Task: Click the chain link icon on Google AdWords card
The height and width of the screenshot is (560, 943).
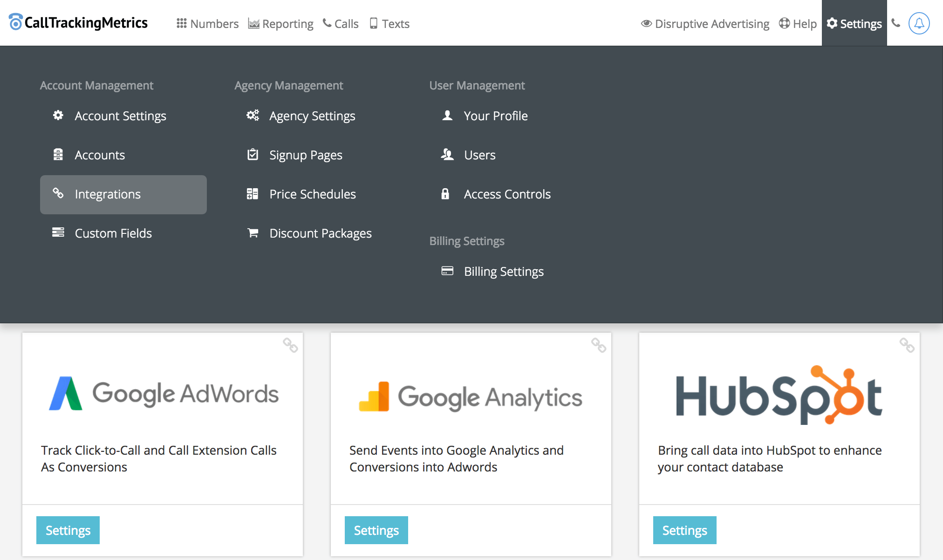Action: point(290,345)
